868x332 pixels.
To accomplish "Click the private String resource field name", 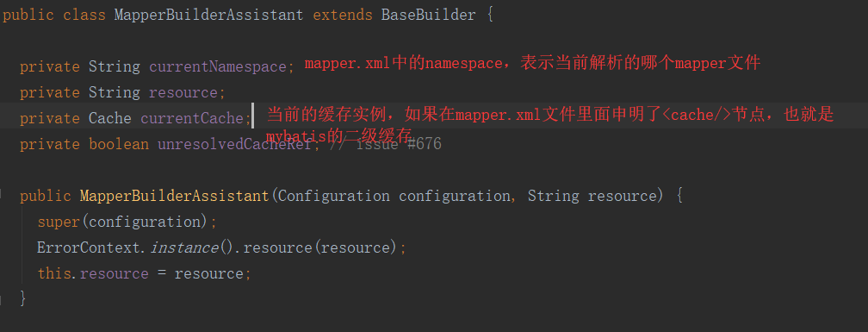I will (183, 92).
